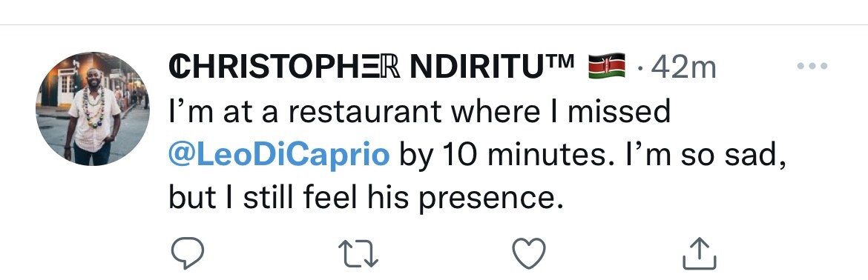Viewport: 868px width, 280px height.
Task: Tap the heart icon under the tweet
Action: tap(529, 253)
